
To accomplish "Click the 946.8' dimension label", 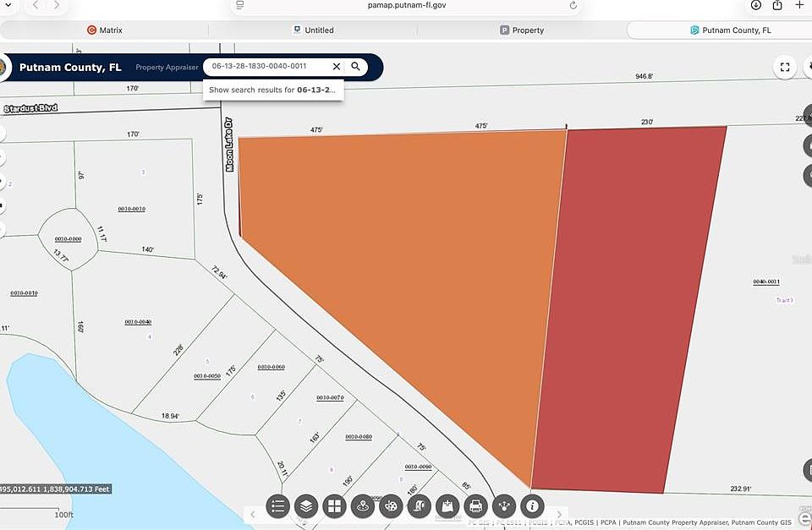I will click(645, 77).
